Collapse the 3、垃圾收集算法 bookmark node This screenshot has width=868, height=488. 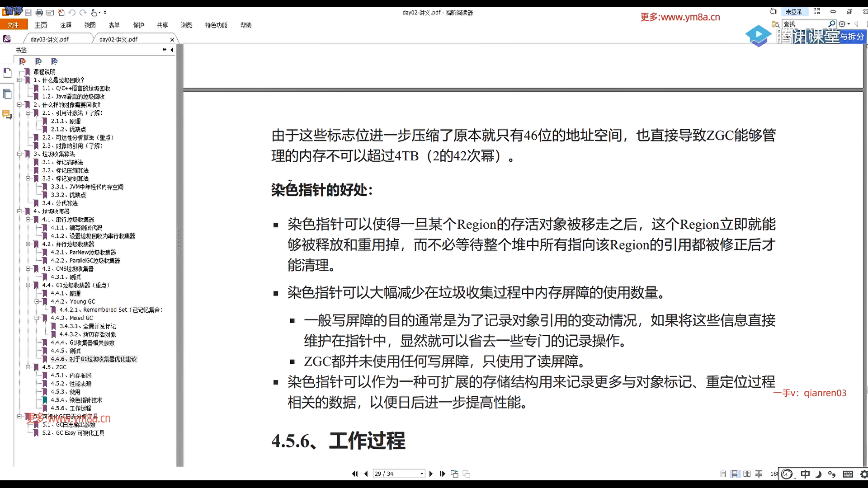tap(19, 154)
